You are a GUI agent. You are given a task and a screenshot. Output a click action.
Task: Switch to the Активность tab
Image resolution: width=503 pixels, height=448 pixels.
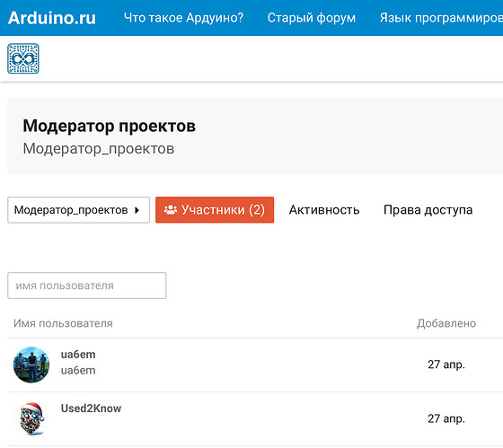pyautogui.click(x=324, y=210)
